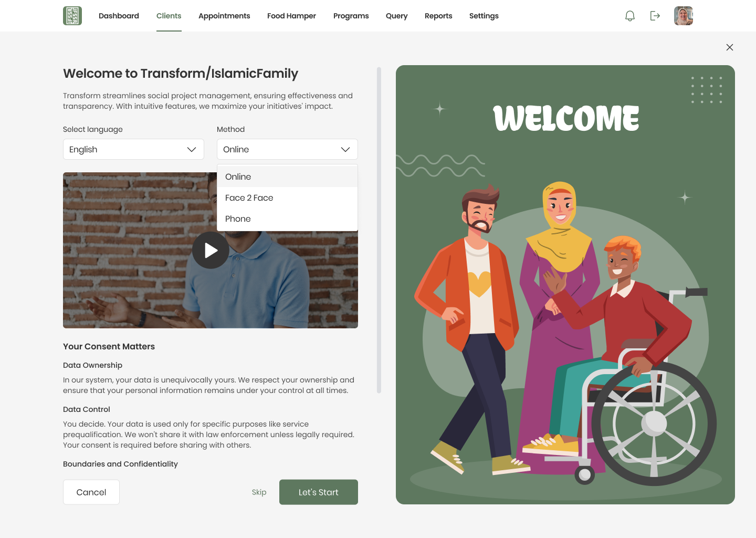Open the Appointments menu item
The height and width of the screenshot is (538, 756).
point(224,16)
